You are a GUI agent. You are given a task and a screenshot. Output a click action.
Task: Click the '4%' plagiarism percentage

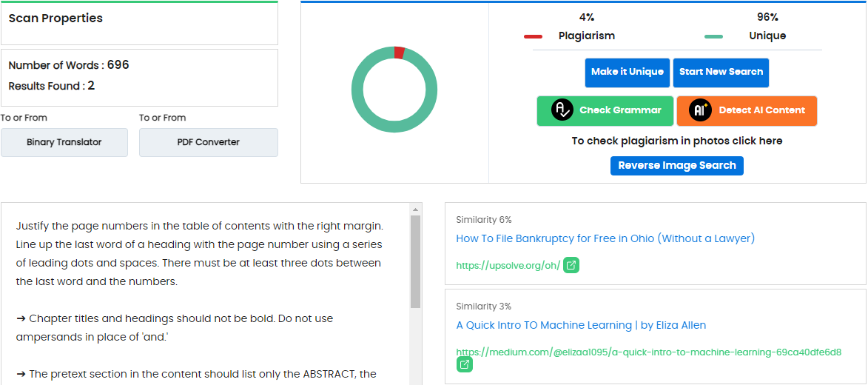586,18
